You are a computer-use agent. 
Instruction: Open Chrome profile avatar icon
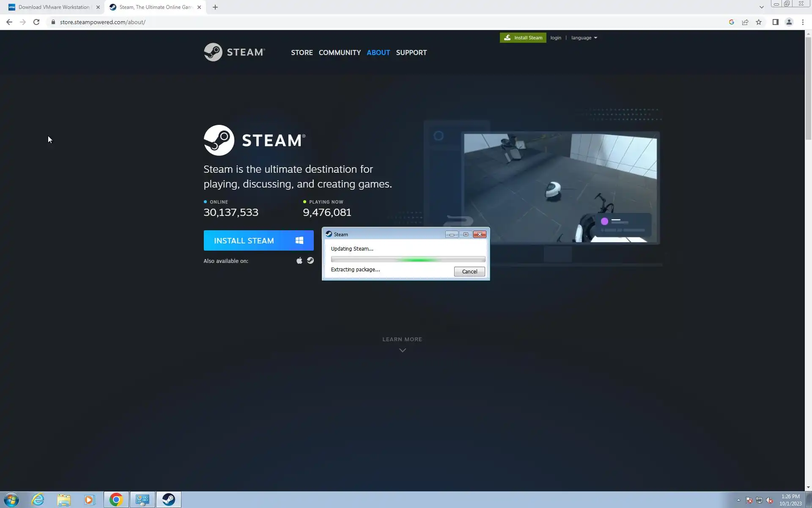click(789, 22)
